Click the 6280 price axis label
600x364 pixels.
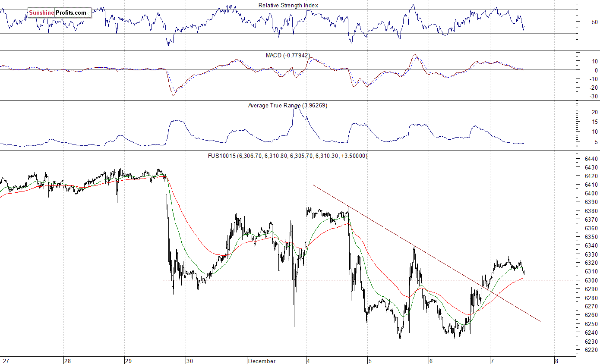591,298
